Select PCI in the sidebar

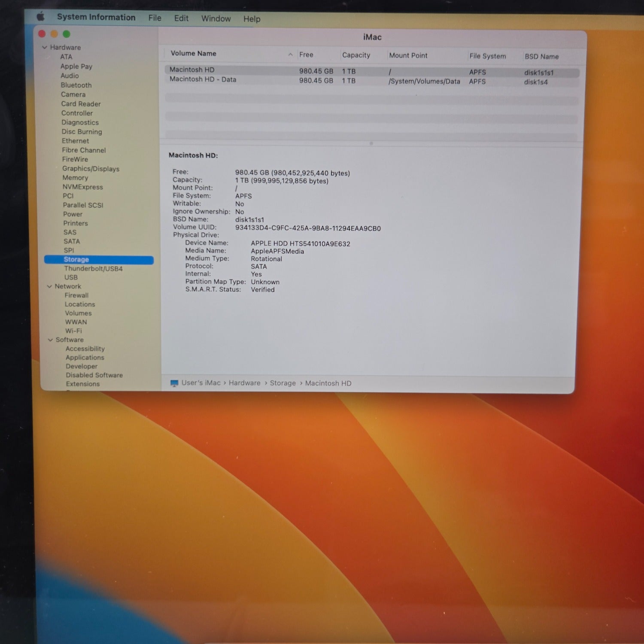coord(68,196)
